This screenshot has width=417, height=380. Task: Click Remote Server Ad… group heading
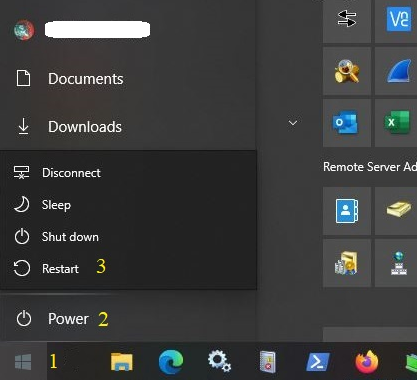370,167
